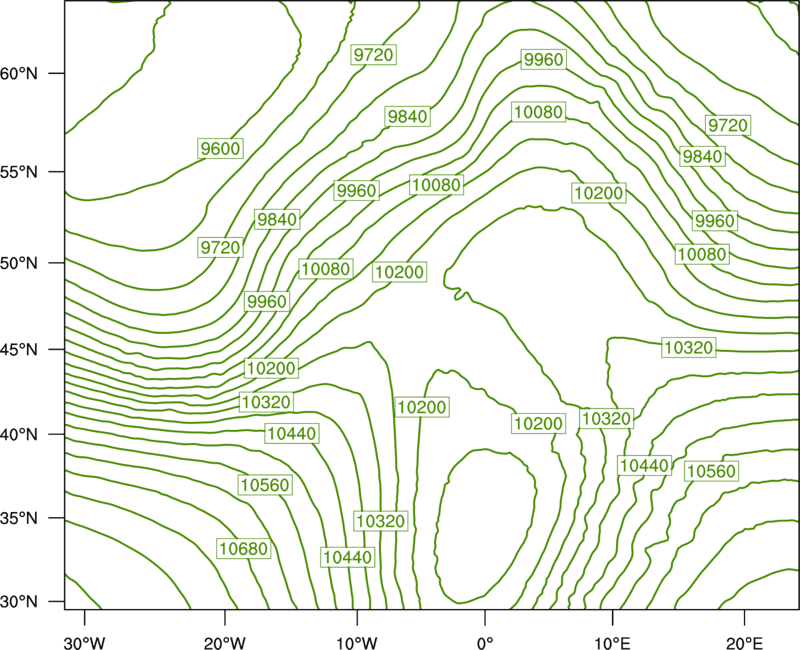Screen dimensions: 800x650
Task: Click the 10320 label just above 10°W's 10440
Action: click(381, 521)
